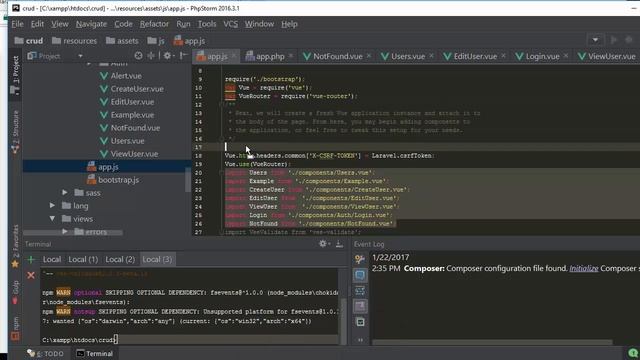
Task: Open the Refactor menu
Action: click(154, 24)
